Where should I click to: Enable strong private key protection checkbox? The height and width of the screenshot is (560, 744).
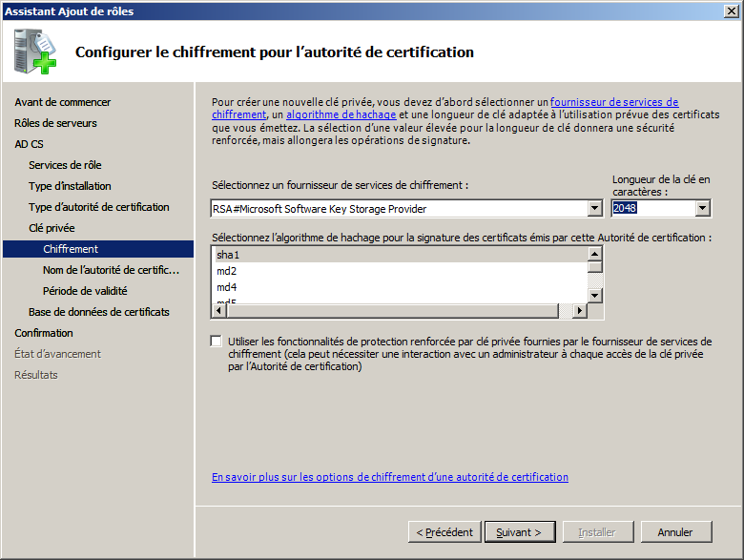[x=216, y=342]
